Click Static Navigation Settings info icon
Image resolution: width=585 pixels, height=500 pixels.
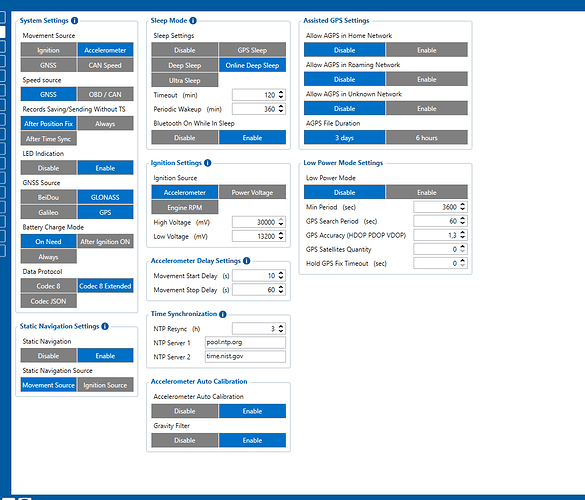[105, 326]
